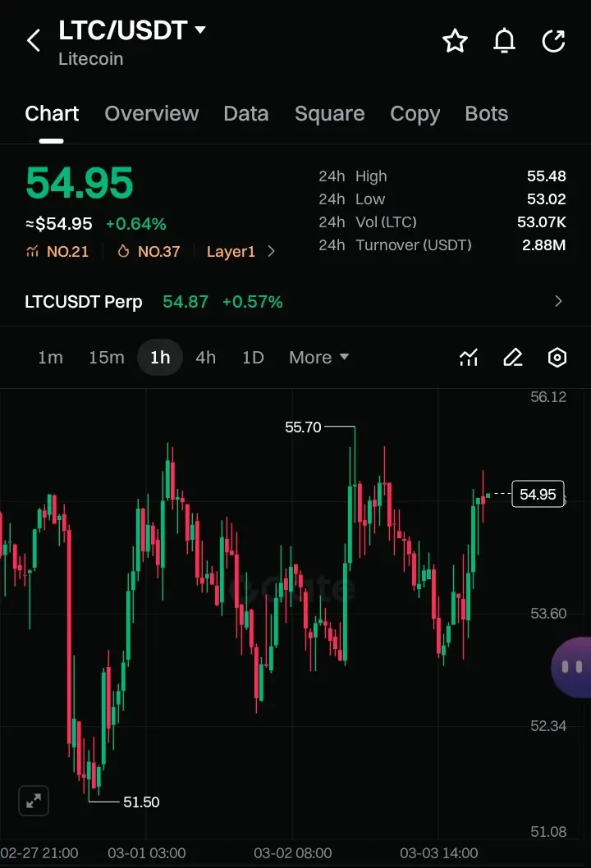Tap the 24h Low value 53.02
This screenshot has width=591, height=868.
click(546, 199)
